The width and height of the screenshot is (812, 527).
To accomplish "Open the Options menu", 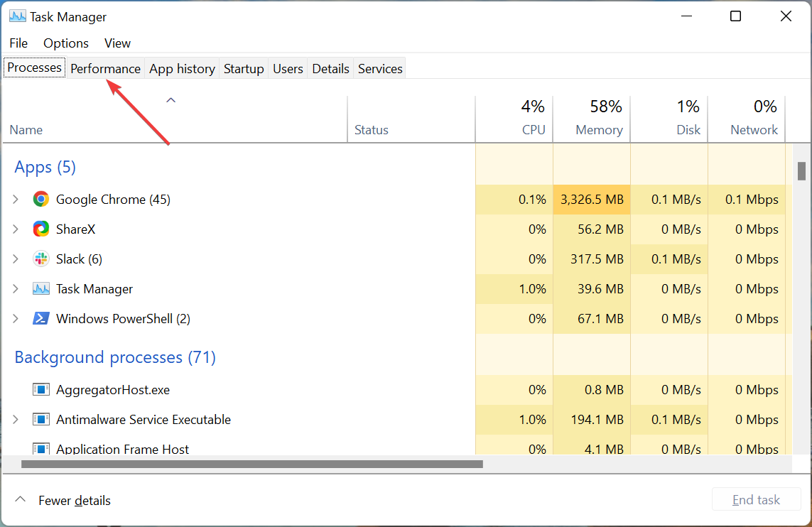I will coord(66,43).
